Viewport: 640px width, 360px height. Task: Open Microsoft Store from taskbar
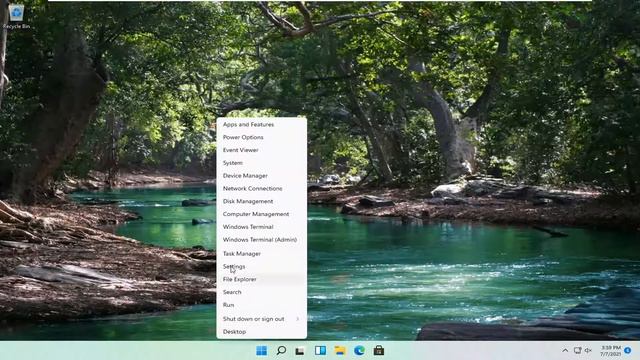379,351
